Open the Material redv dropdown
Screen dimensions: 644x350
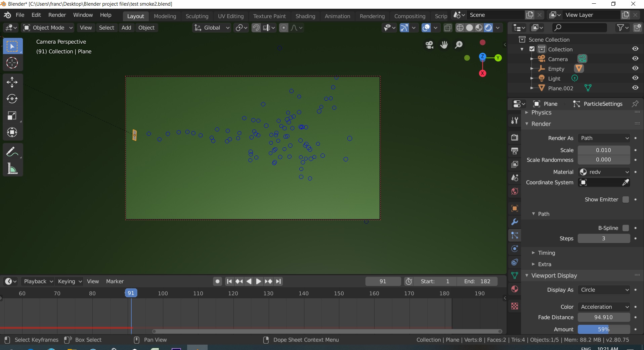point(604,172)
